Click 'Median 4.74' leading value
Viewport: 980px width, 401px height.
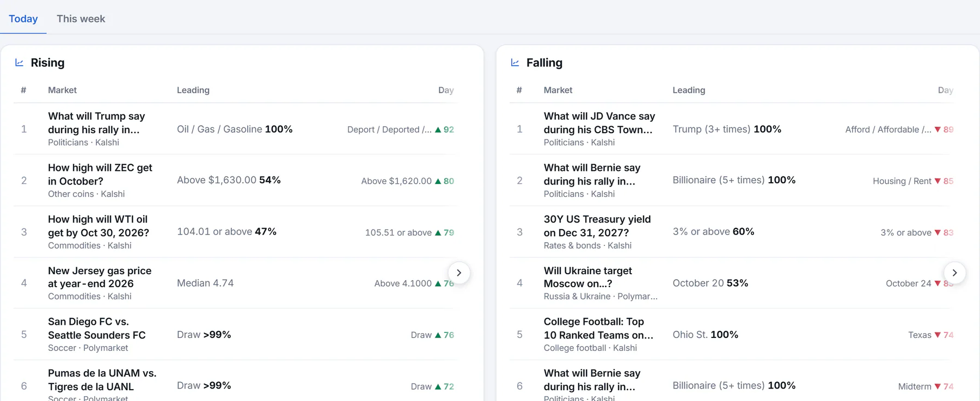click(x=205, y=283)
